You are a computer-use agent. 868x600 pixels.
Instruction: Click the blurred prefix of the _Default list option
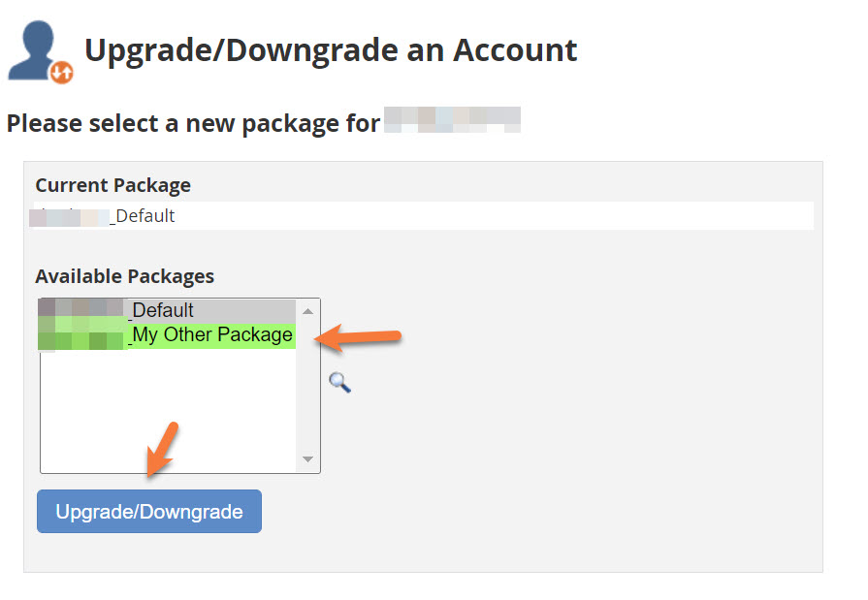82,310
